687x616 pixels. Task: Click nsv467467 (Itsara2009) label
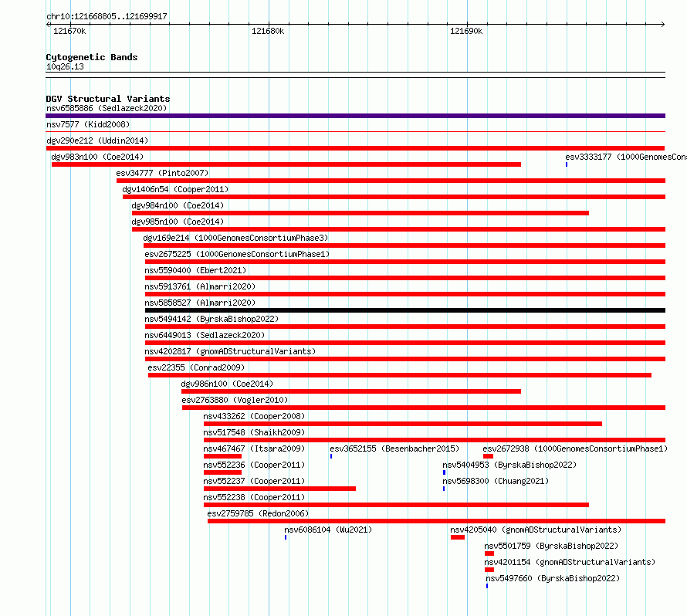[x=254, y=448]
